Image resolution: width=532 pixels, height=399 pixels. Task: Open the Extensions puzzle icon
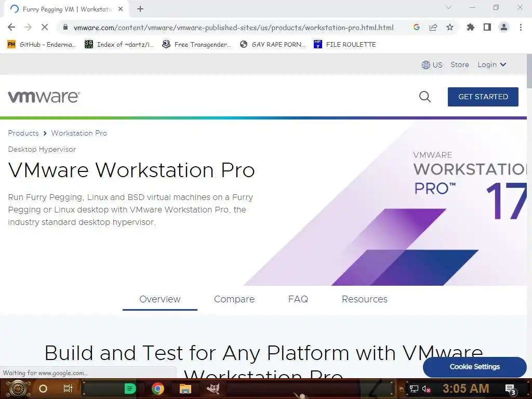pyautogui.click(x=471, y=27)
